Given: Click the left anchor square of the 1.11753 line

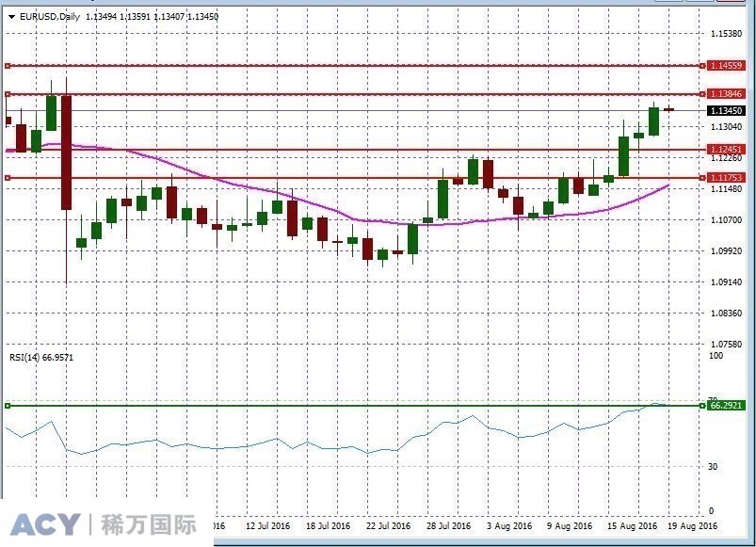Looking at the screenshot, I should [x=8, y=177].
